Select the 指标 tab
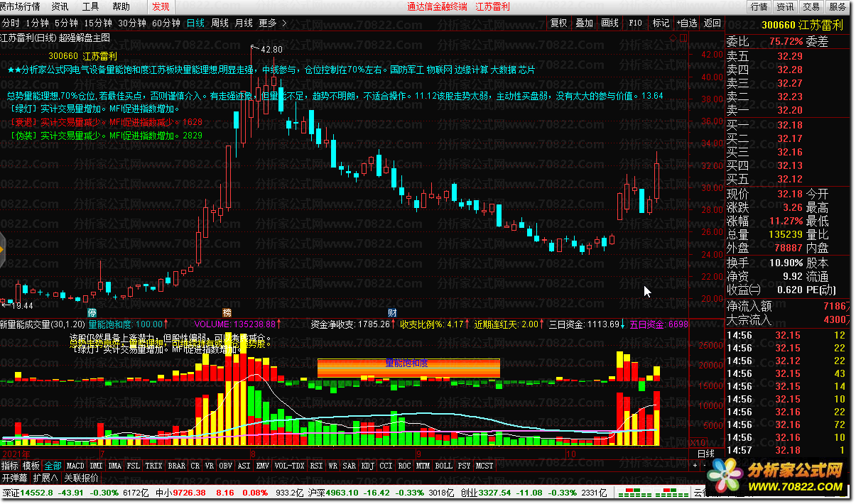Screen dimensions: 856x504 [10, 466]
